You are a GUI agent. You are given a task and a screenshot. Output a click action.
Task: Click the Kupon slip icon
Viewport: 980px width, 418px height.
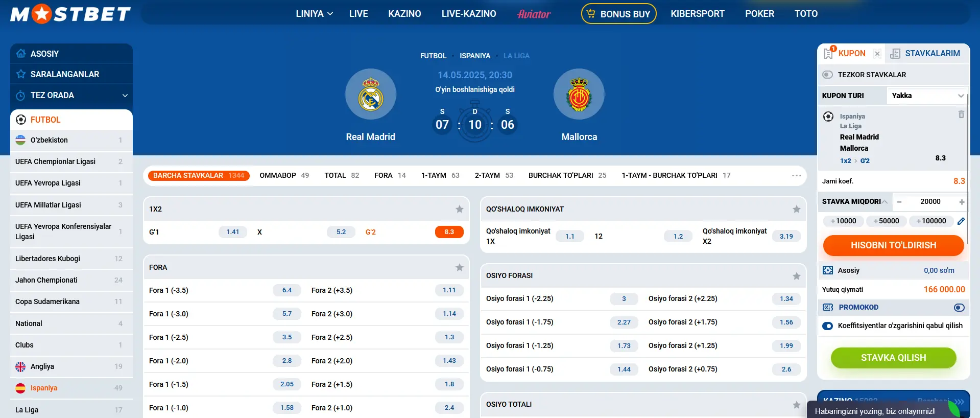pos(829,53)
